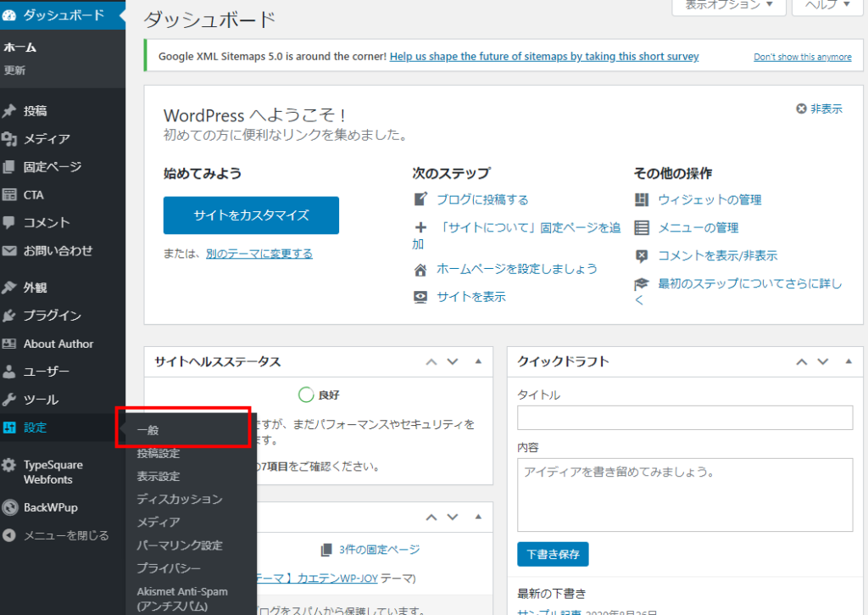Screen dimensions: 868x615
Task: Click the monitor icon beside サイトを表示
Action: click(x=420, y=297)
